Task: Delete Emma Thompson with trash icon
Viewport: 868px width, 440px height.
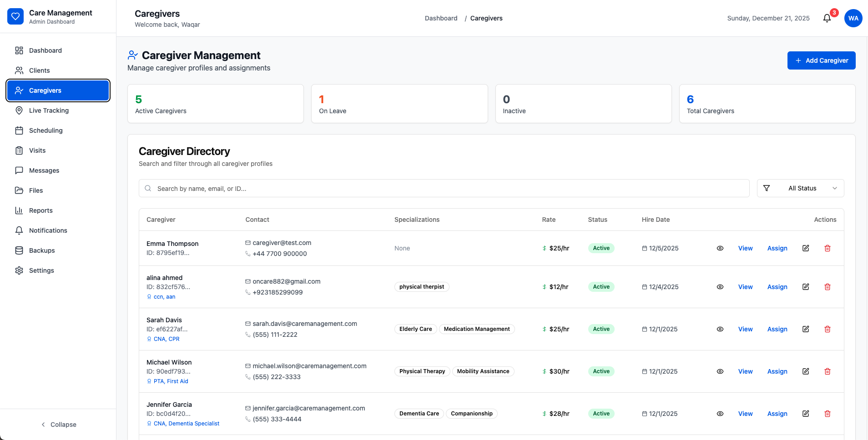Action: coord(828,248)
